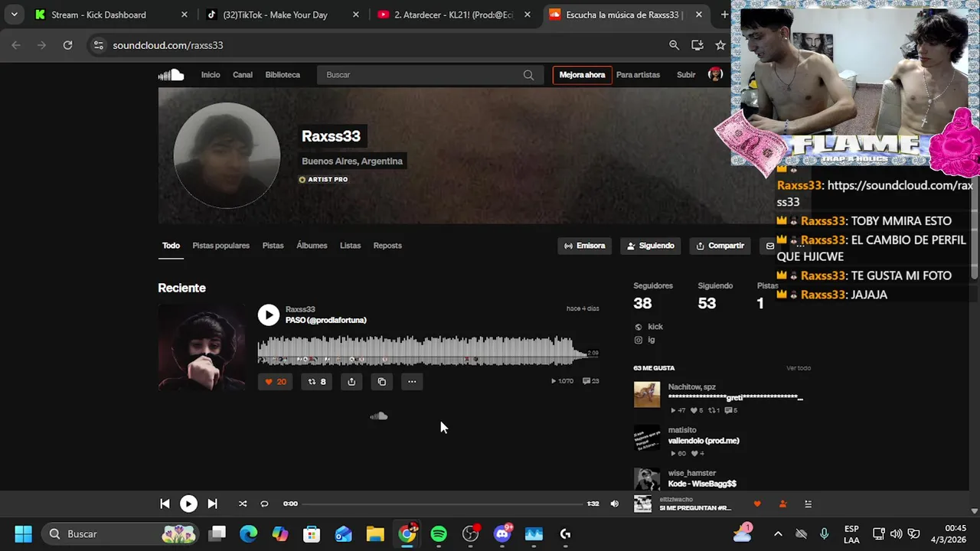Open Biblioteca in SoundCloud navigation
Image resolution: width=980 pixels, height=551 pixels.
(283, 75)
